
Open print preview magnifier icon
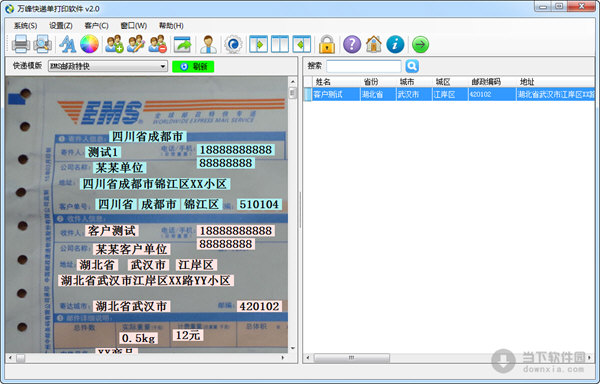tap(42, 44)
